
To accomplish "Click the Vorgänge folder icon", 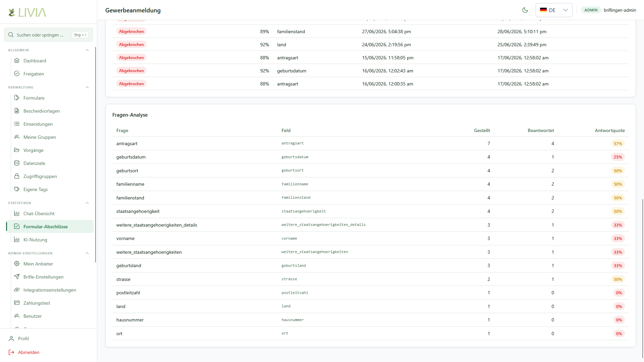I will click(17, 150).
